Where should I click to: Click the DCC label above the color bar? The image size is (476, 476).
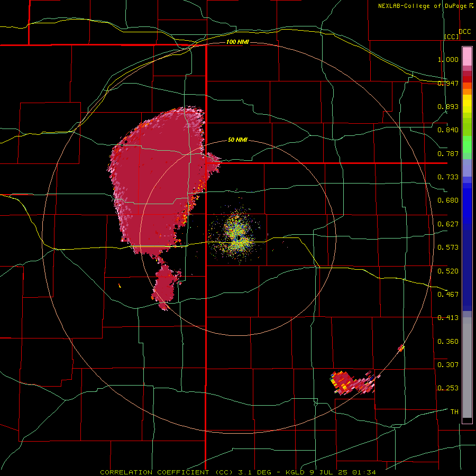pos(465,31)
